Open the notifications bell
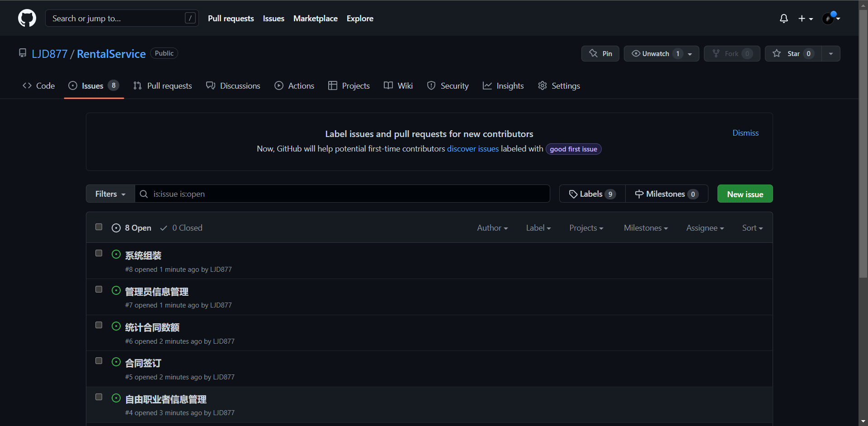868x426 pixels. [784, 19]
